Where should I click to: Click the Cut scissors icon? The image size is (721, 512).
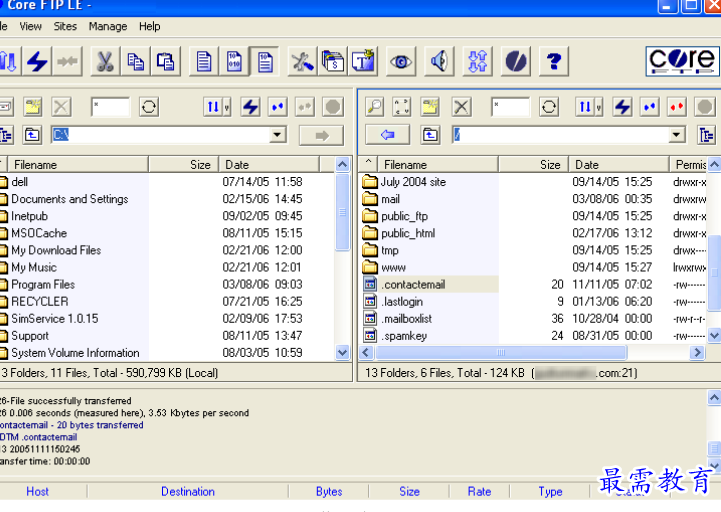click(105, 61)
